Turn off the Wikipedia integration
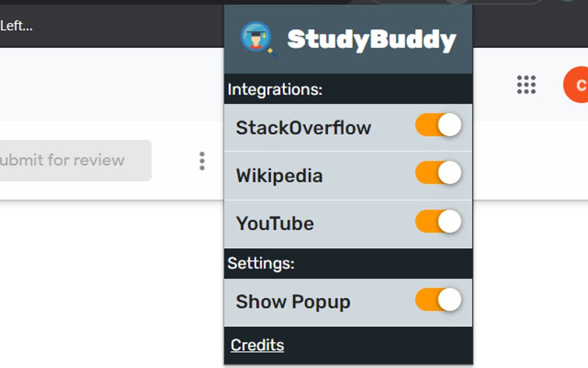 (438, 174)
